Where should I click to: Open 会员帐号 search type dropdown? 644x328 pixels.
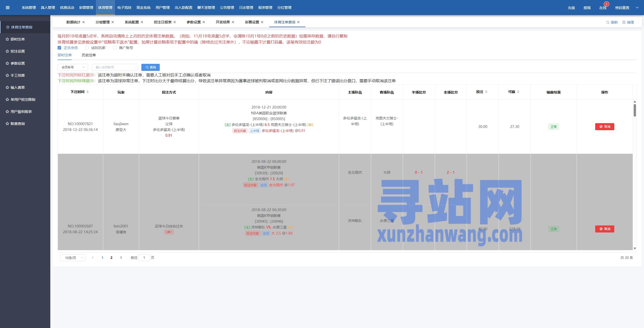tap(73, 67)
